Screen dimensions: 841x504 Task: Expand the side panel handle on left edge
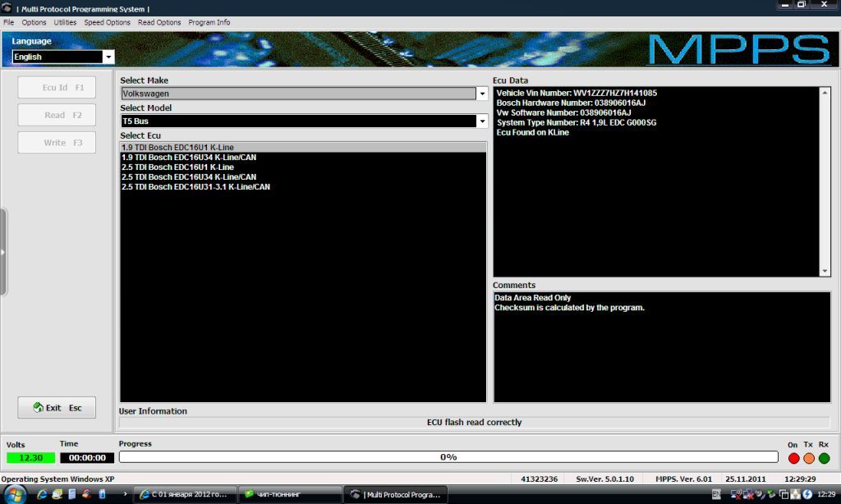[x=2, y=252]
